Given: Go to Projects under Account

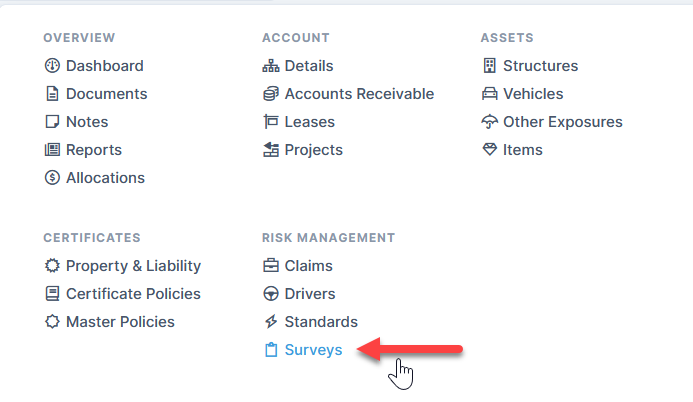Looking at the screenshot, I should [x=313, y=150].
